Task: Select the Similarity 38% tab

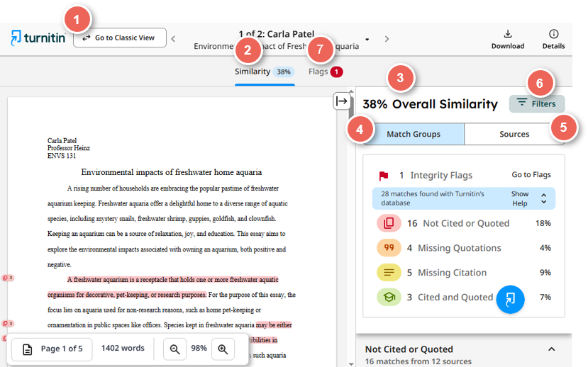Action: click(265, 72)
